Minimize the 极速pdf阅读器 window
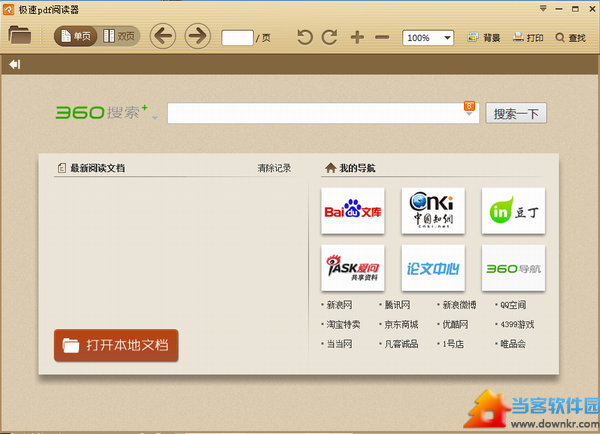The height and width of the screenshot is (434, 600). coord(559,9)
